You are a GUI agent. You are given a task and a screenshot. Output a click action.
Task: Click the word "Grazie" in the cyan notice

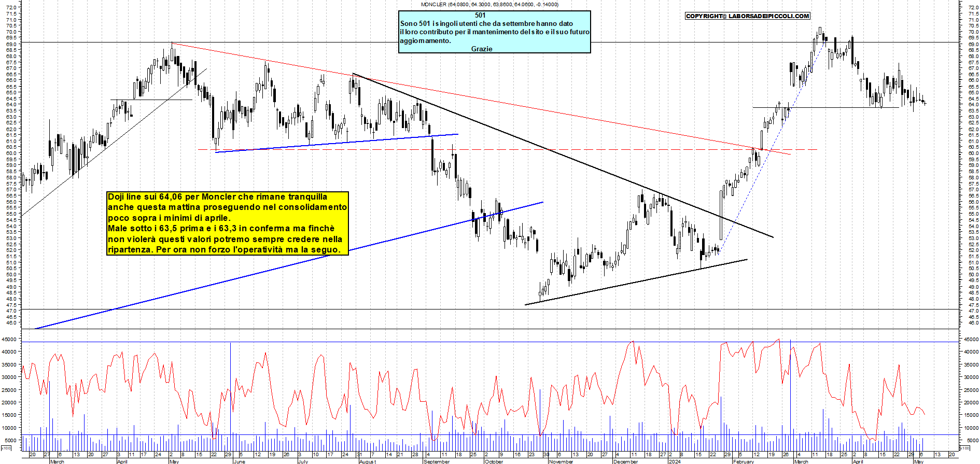coord(482,49)
